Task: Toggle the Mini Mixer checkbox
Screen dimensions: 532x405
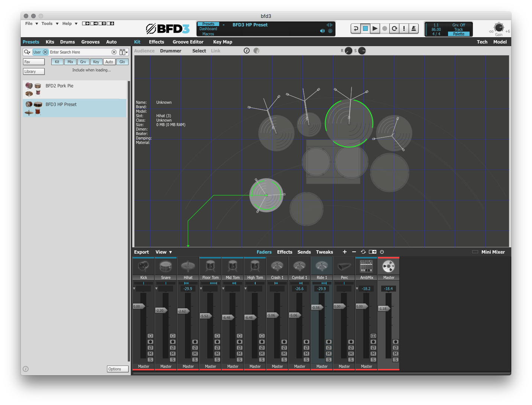Action: (475, 252)
